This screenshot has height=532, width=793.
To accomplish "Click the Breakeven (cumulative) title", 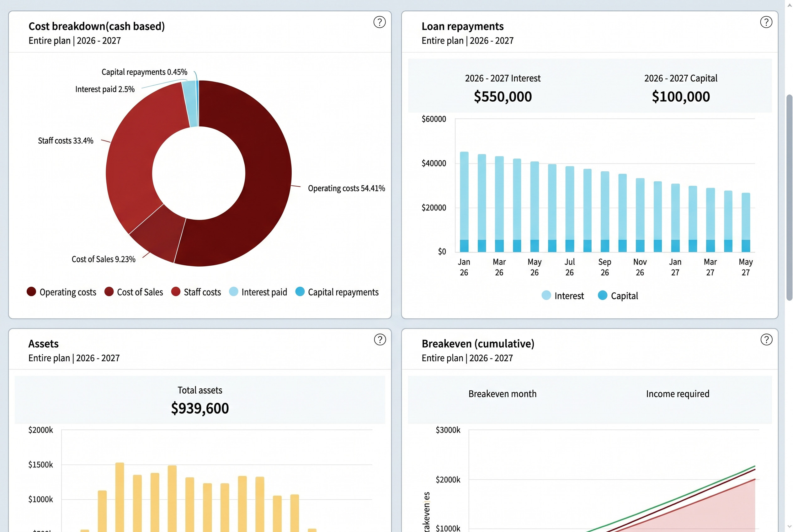I will pyautogui.click(x=478, y=344).
